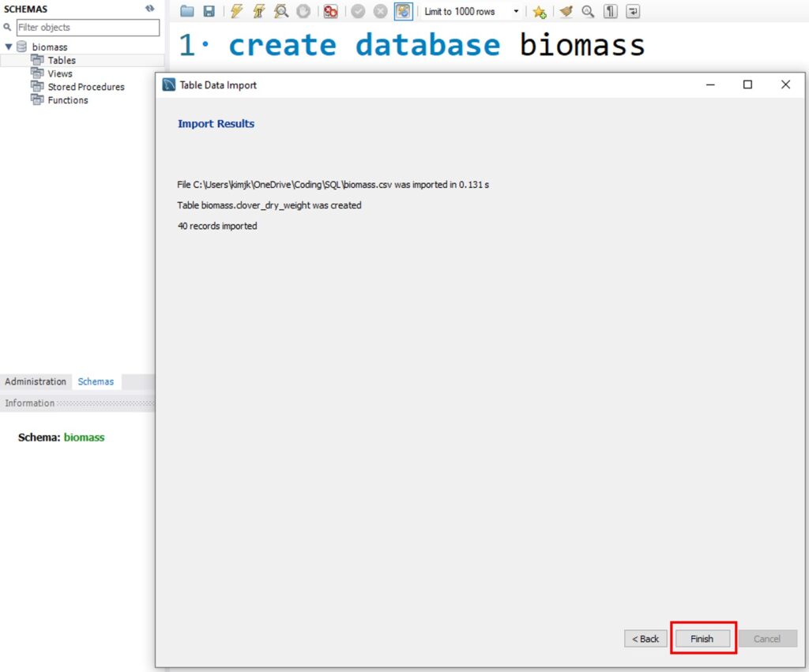
Task: Click the refresh schemas icon
Action: click(149, 8)
